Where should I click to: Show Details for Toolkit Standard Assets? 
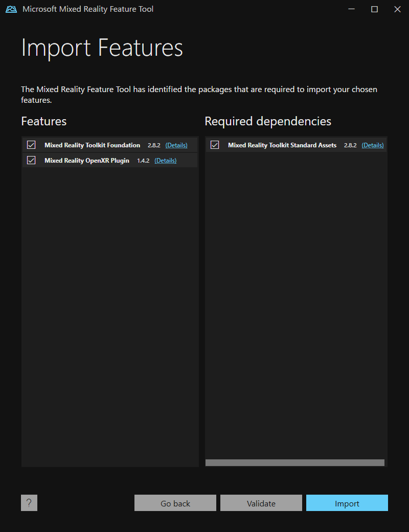(x=373, y=145)
